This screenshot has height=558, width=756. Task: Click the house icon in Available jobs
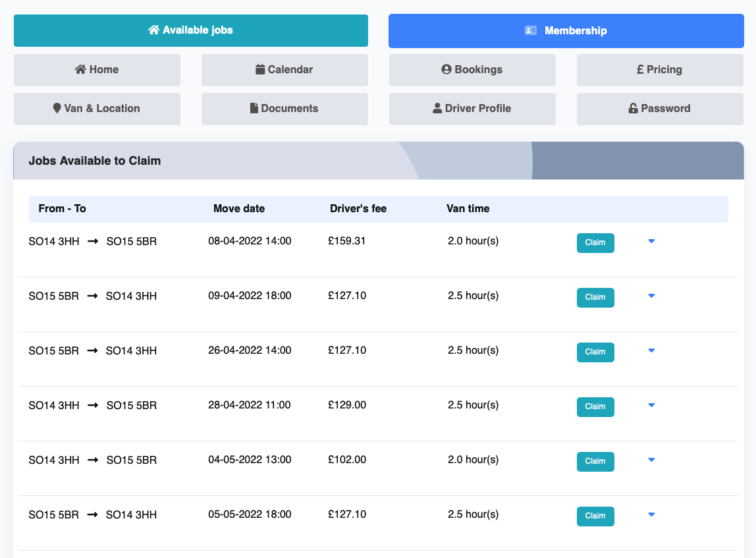click(x=154, y=30)
